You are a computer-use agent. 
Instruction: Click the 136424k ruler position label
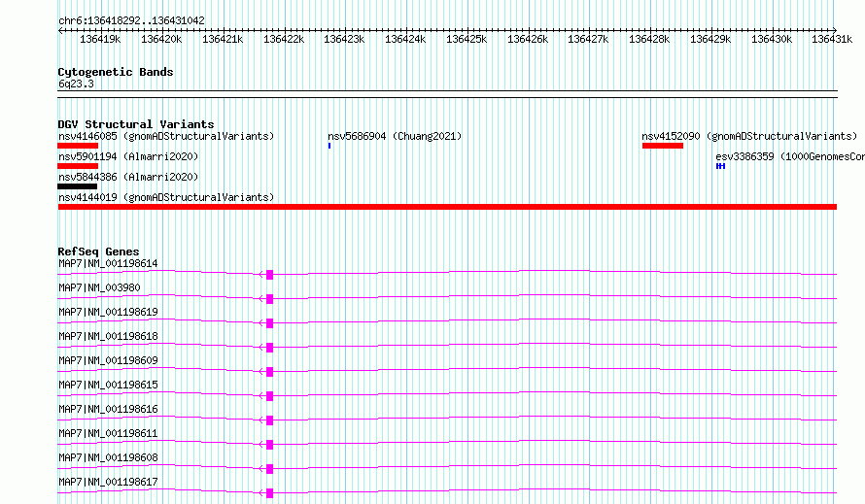coord(405,39)
